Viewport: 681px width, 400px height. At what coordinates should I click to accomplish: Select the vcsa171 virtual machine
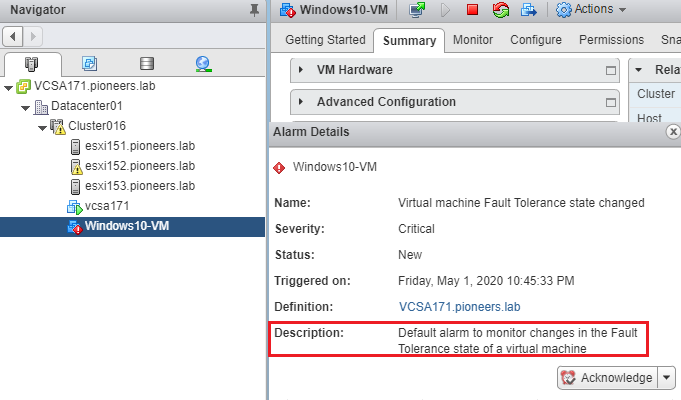pyautogui.click(x=107, y=206)
